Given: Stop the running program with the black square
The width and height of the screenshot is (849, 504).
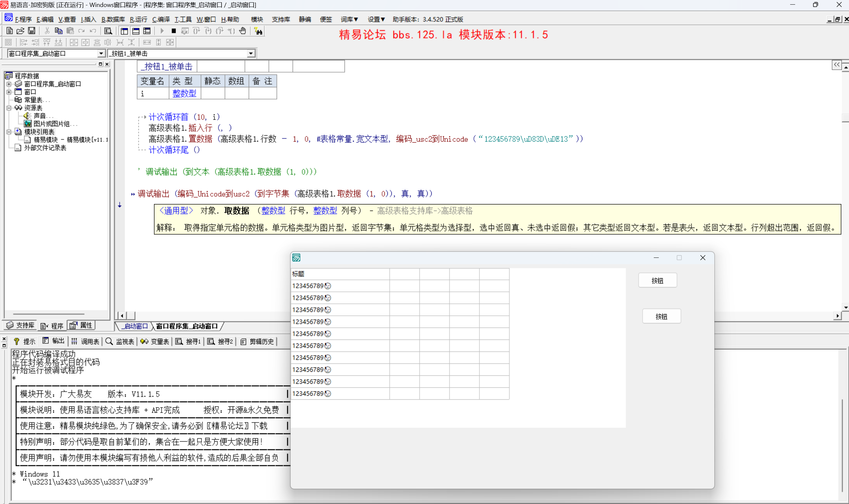Looking at the screenshot, I should 174,31.
